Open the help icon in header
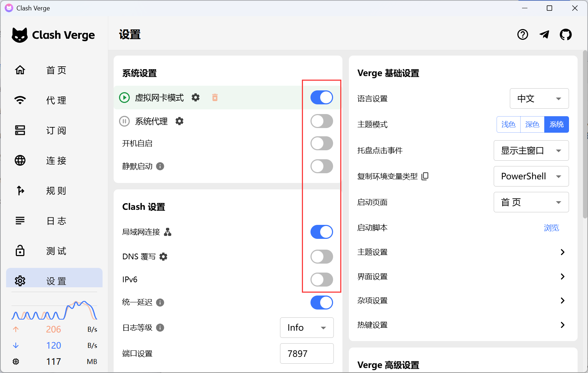The image size is (588, 373). (523, 34)
